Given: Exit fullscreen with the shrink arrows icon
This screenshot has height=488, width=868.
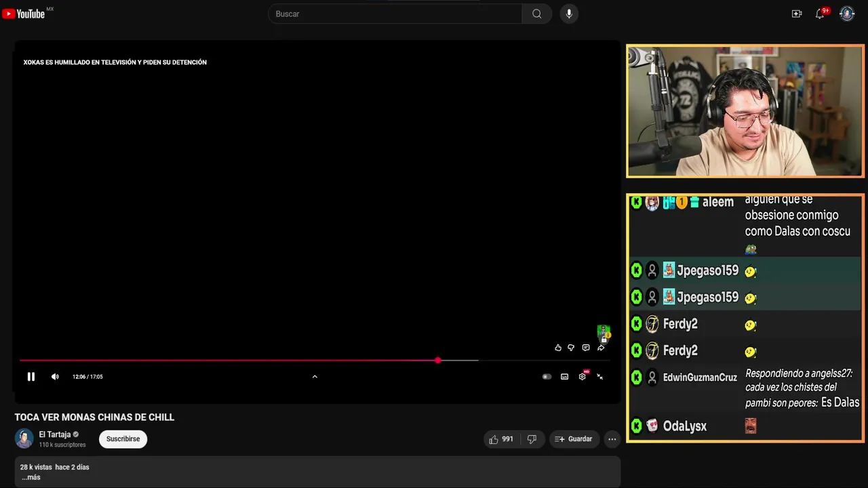Looking at the screenshot, I should tap(599, 377).
